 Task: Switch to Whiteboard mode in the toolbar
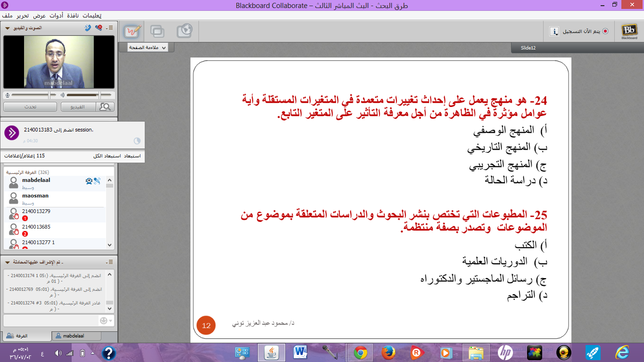point(132,32)
